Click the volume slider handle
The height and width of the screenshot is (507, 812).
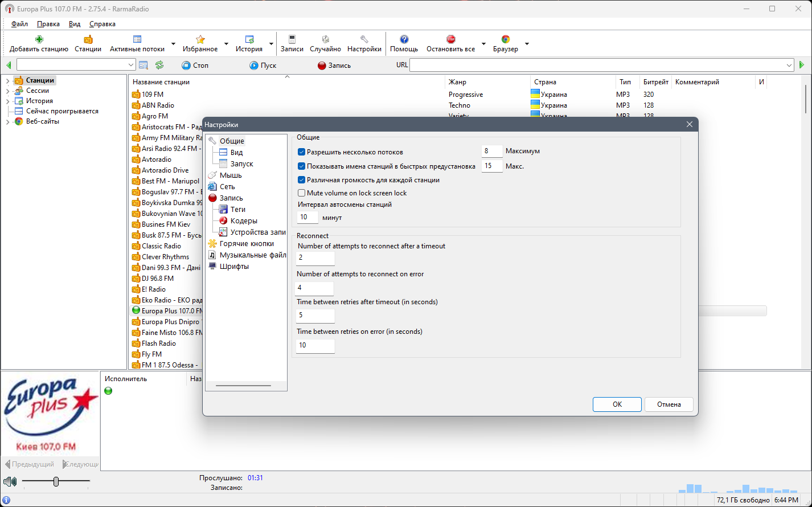pos(56,482)
